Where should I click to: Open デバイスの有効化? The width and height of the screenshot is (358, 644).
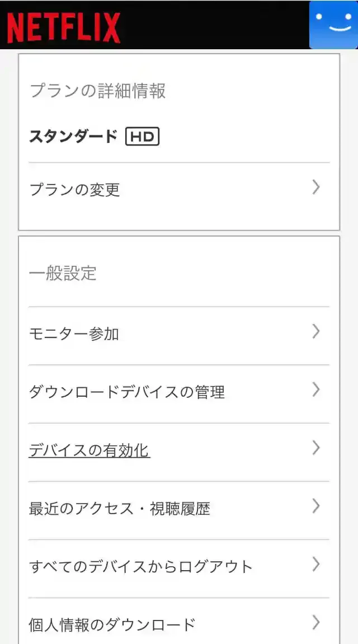pos(89,450)
